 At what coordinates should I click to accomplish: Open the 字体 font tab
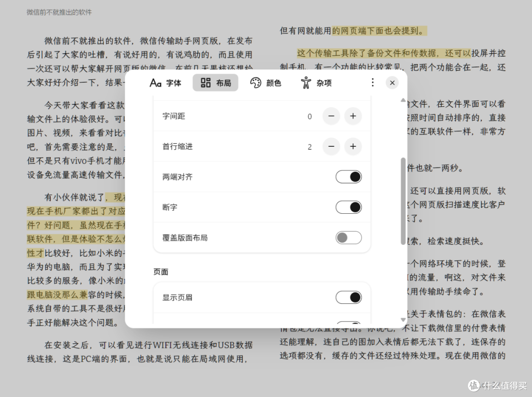(166, 83)
